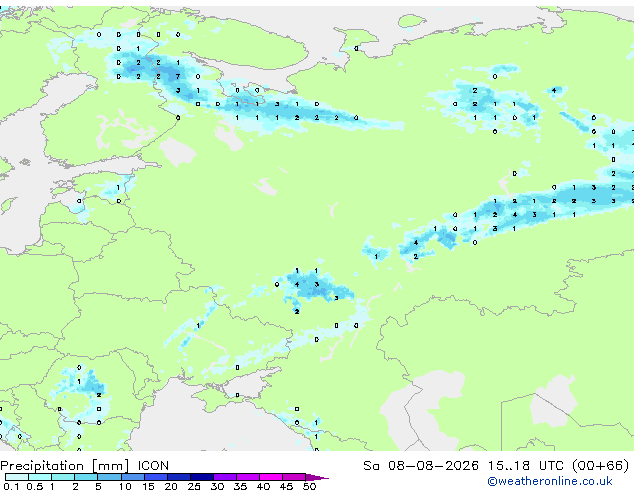The width and height of the screenshot is (634, 490).
Task: Click the '(00+66)' forecast offset text
Action: click(601, 466)
